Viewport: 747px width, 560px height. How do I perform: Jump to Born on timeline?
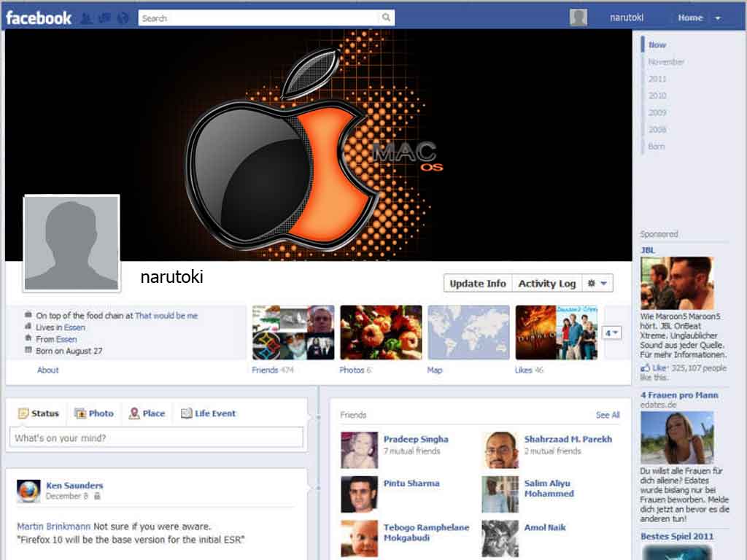click(x=656, y=146)
